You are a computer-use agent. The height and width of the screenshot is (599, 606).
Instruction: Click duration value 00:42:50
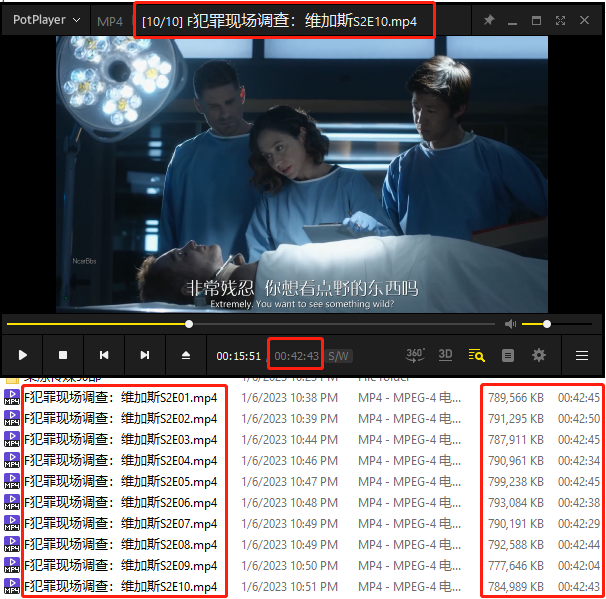point(579,419)
